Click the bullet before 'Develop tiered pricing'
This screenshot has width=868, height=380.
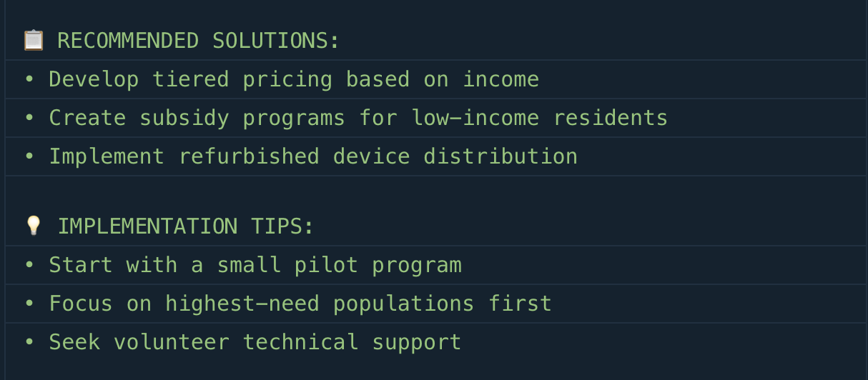pos(29,79)
